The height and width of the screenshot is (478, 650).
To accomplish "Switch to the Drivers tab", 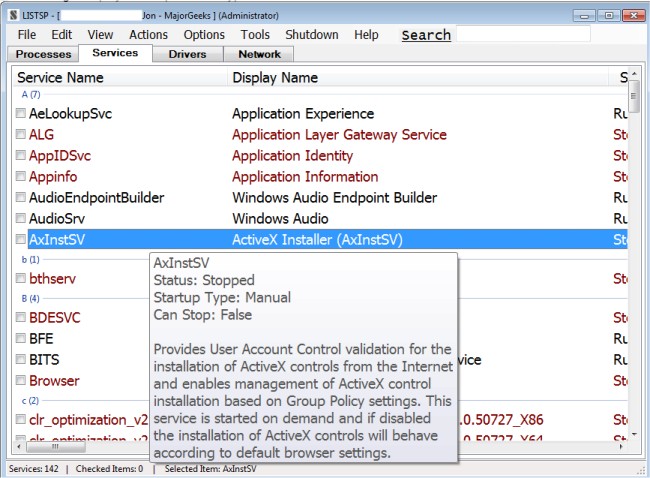I will click(x=187, y=54).
